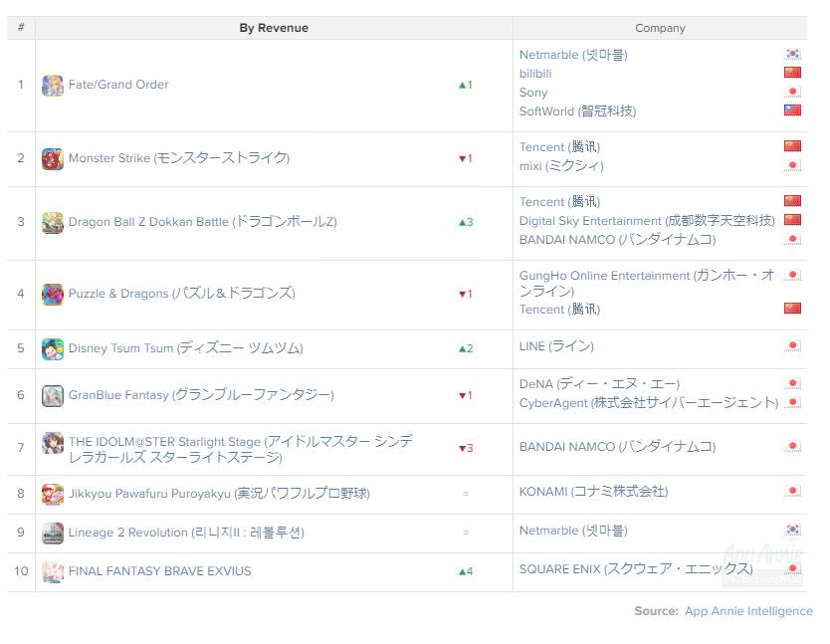
Task: Click the Disney Tsum Tsum app icon
Action: click(53, 349)
